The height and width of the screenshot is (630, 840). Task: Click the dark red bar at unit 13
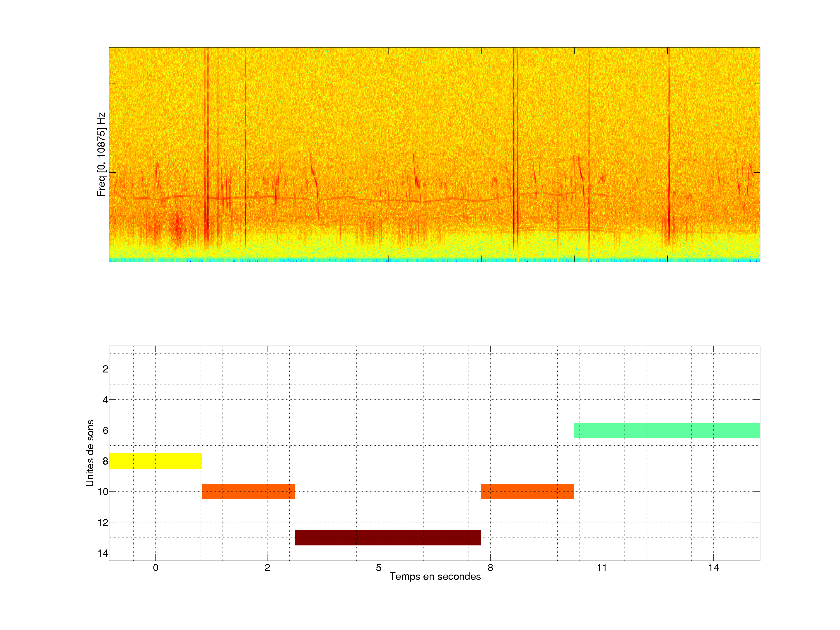388,537
